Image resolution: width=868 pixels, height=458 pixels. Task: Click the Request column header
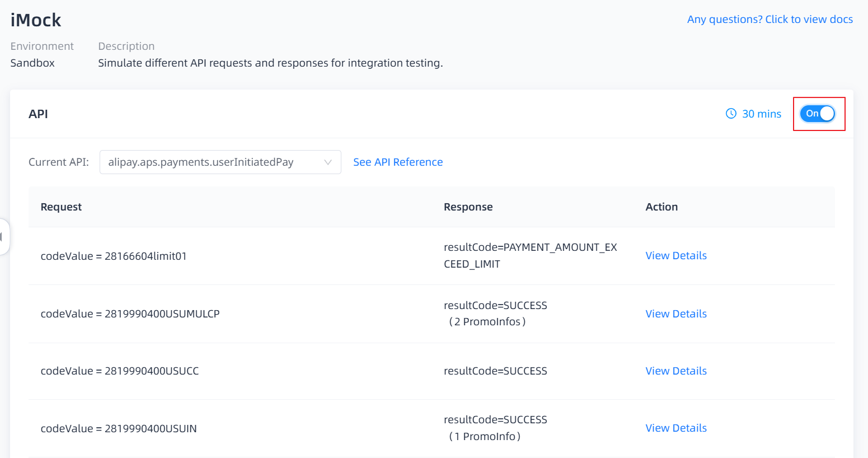61,207
